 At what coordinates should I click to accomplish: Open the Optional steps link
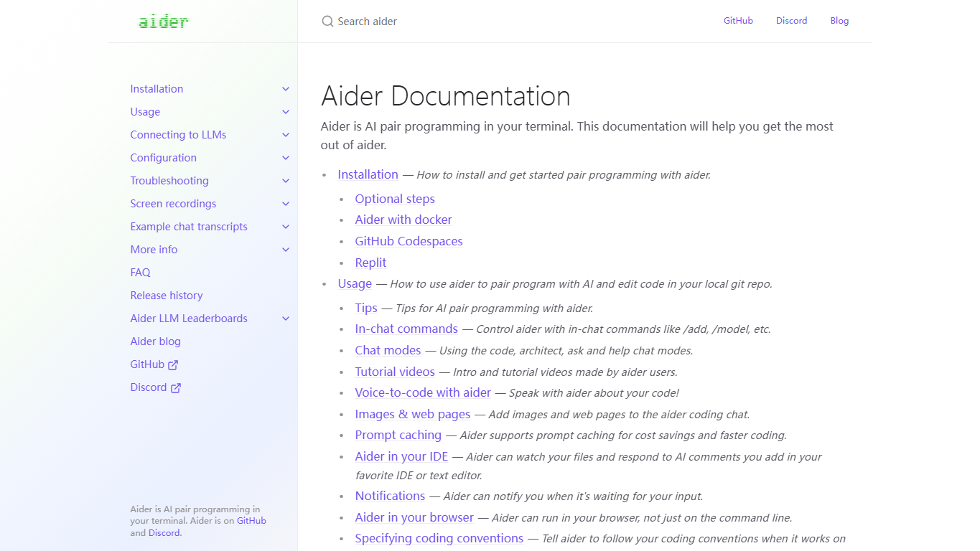coord(395,199)
